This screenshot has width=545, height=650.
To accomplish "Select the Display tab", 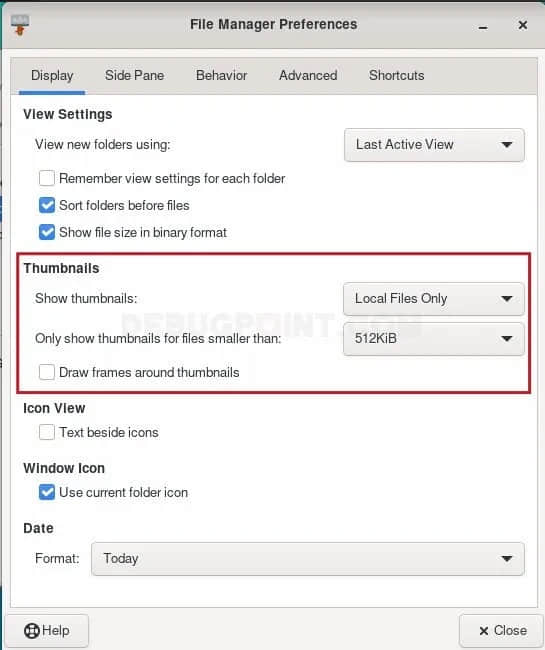I will [52, 75].
